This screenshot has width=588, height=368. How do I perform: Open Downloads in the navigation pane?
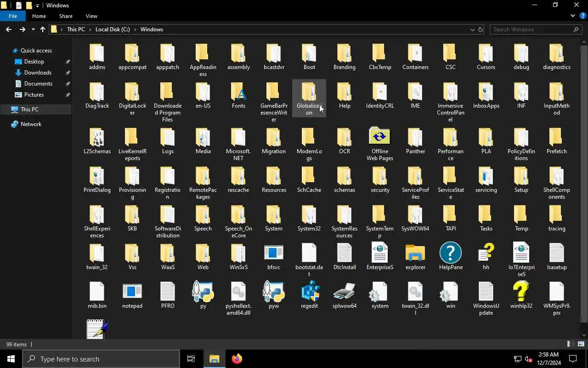(38, 73)
